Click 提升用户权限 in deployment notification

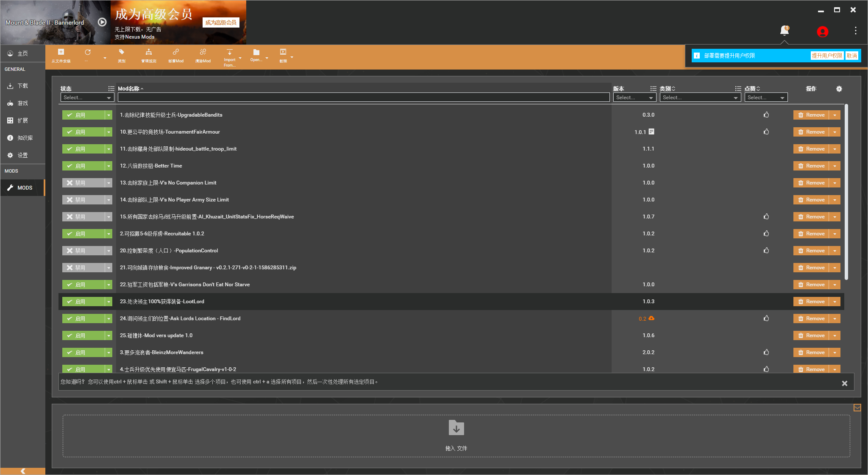click(827, 56)
